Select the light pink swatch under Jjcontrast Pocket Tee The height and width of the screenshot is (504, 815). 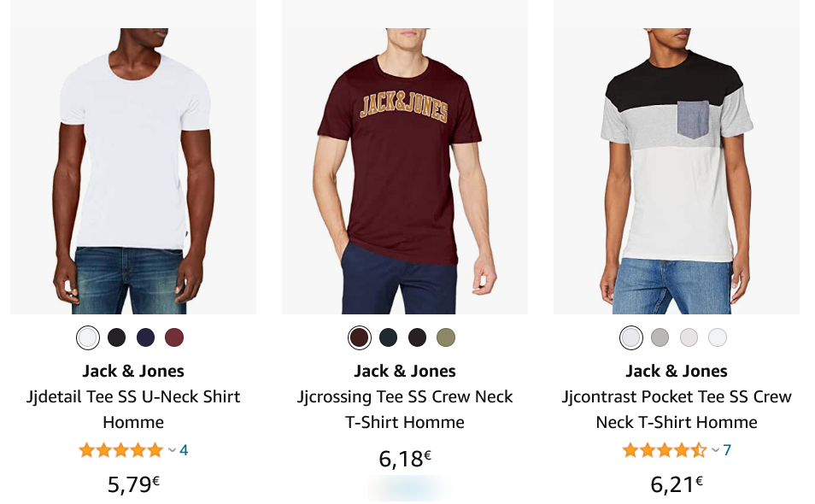(689, 337)
